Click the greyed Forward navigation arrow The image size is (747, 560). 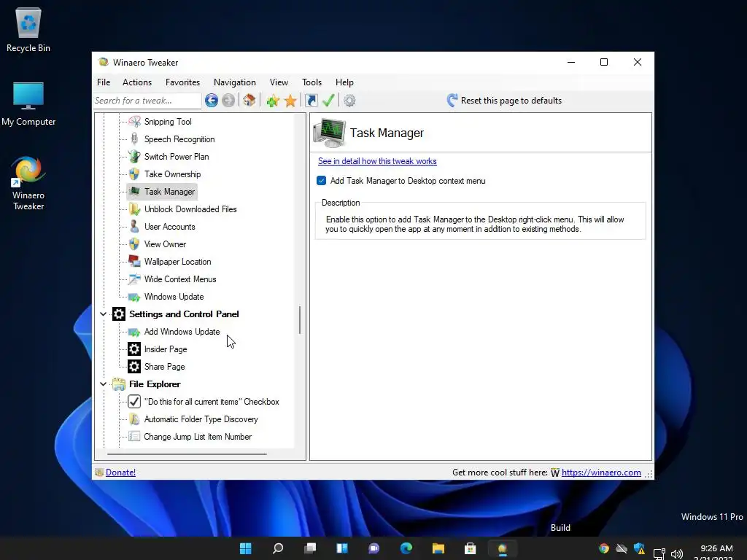tap(228, 101)
